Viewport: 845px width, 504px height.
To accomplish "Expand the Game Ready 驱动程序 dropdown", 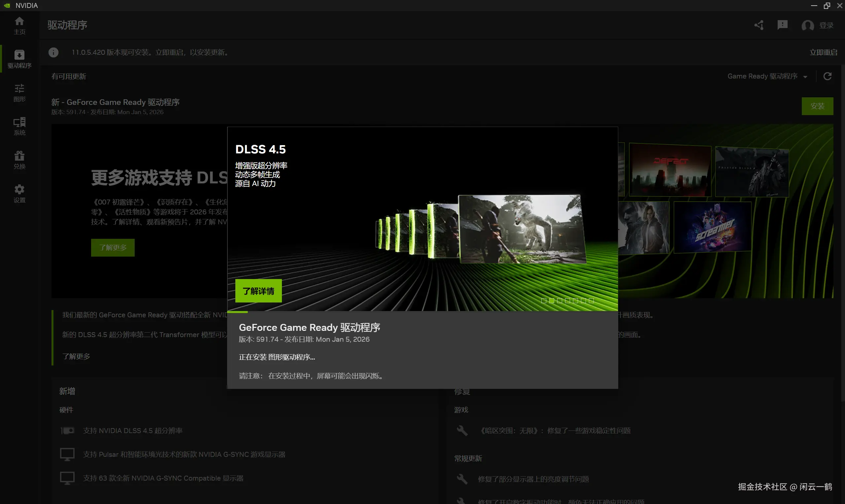I will click(x=767, y=76).
